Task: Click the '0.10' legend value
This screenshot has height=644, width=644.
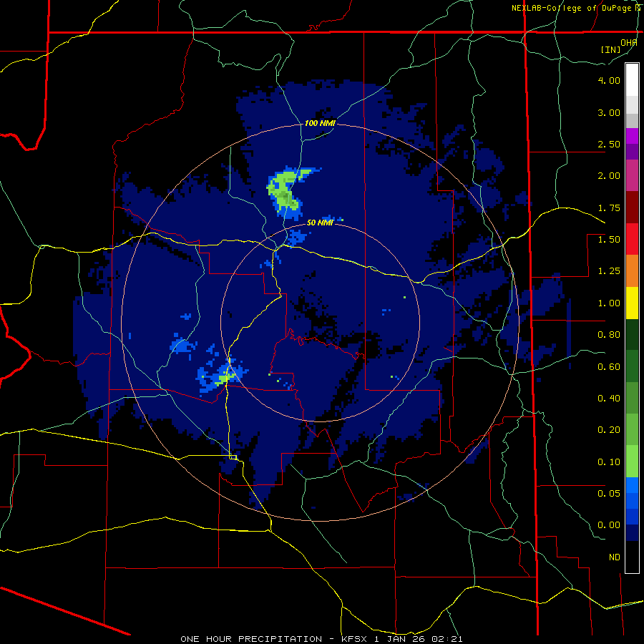Action: [x=609, y=462]
